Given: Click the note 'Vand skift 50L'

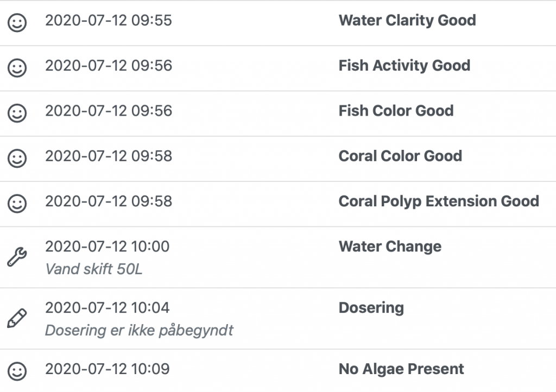Looking at the screenshot, I should [x=93, y=269].
